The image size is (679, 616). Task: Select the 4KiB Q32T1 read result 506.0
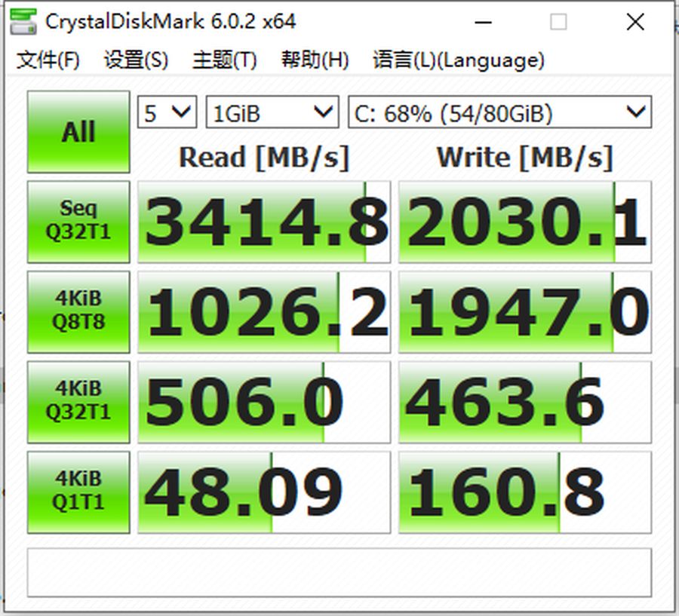(264, 402)
